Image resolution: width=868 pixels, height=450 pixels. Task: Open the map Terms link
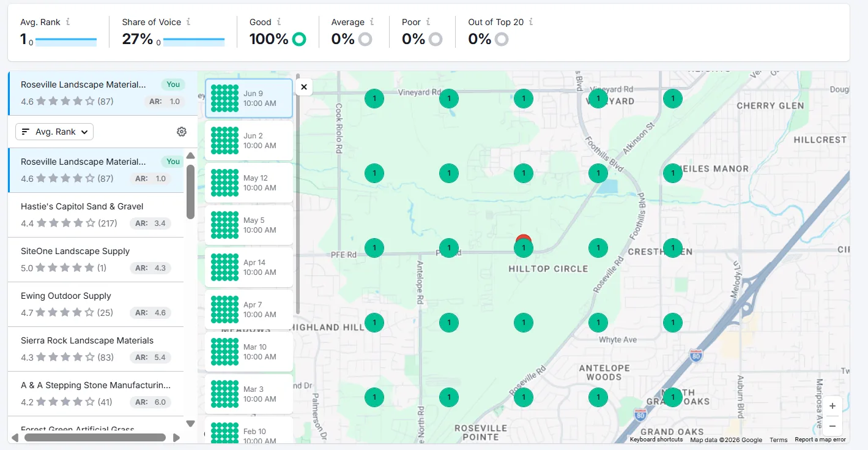(779, 440)
